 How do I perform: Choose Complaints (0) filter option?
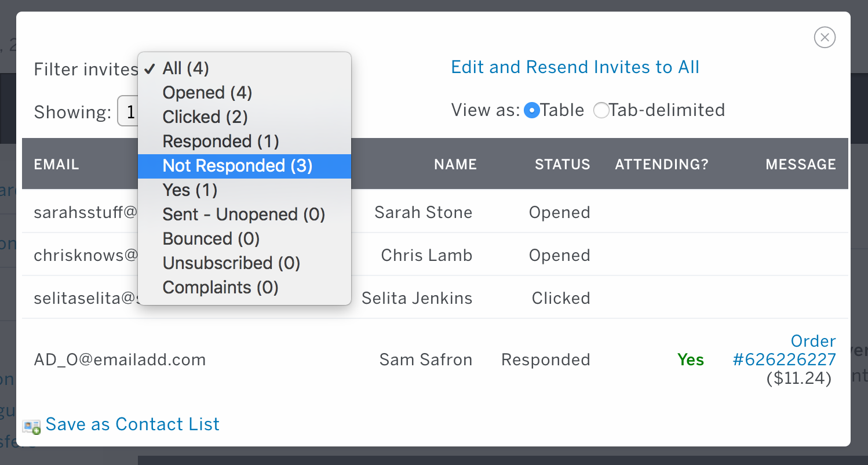(245, 288)
